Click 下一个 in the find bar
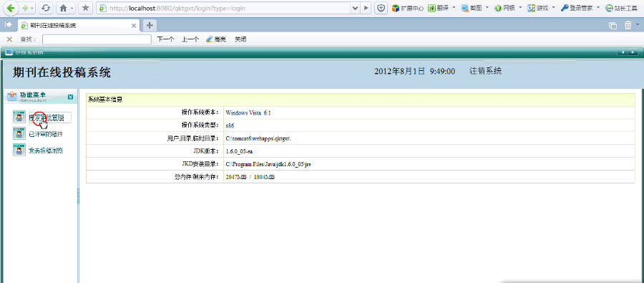The height and width of the screenshot is (283, 644). 165,39
